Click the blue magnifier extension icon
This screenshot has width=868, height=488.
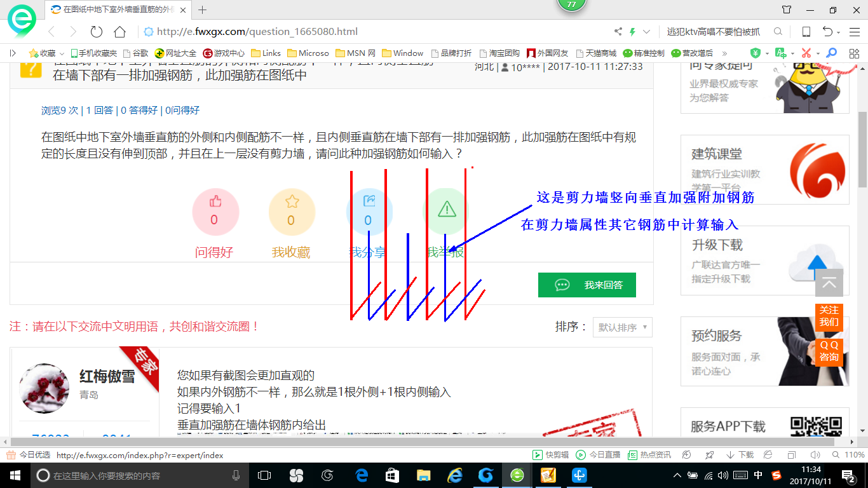pos(831,53)
